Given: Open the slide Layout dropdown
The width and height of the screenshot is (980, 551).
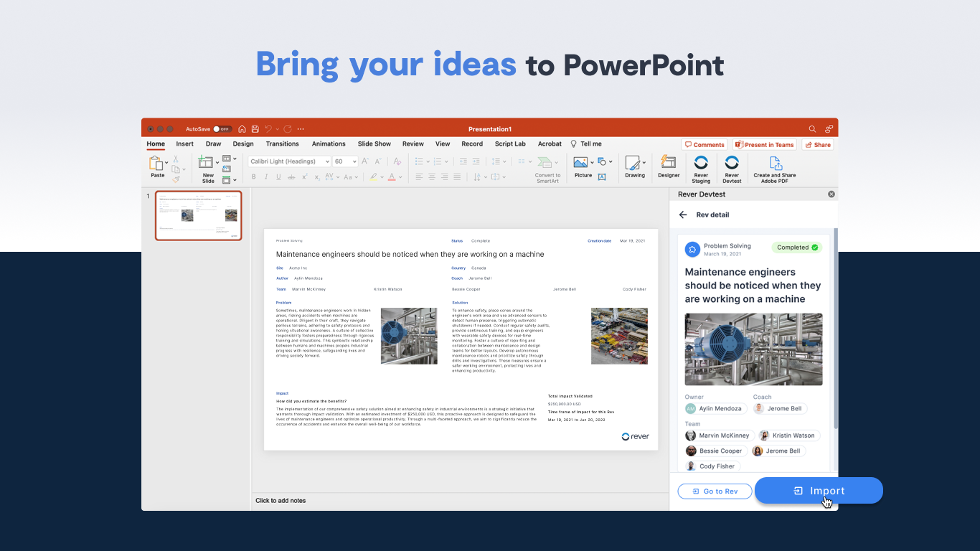Looking at the screenshot, I should [x=229, y=159].
